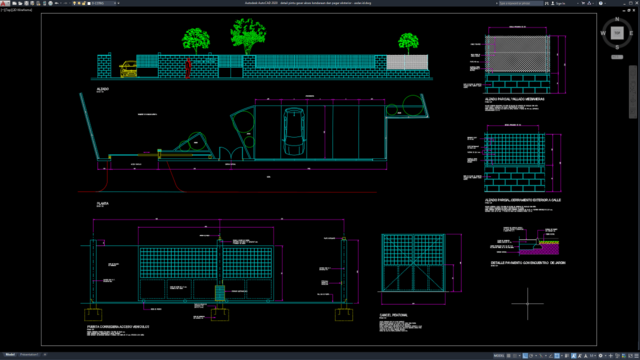The width and height of the screenshot is (640, 360).
Task: Click the keyword search input field
Action: pyautogui.click(x=521, y=3)
